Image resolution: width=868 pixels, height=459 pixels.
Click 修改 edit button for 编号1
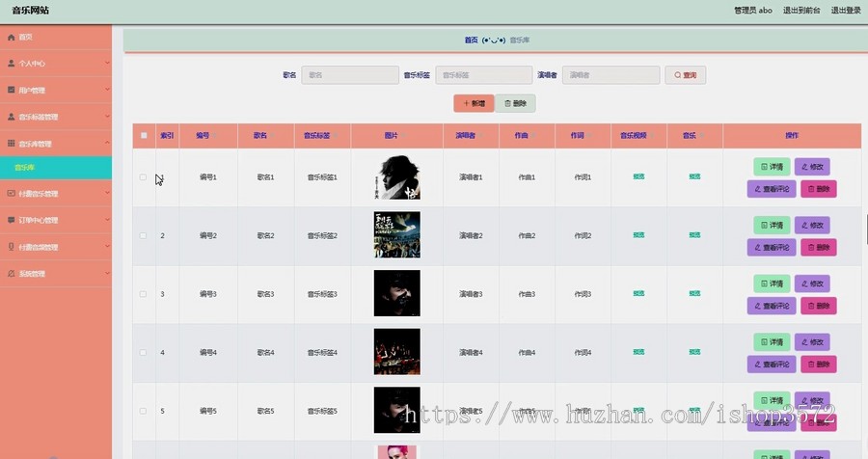click(812, 167)
